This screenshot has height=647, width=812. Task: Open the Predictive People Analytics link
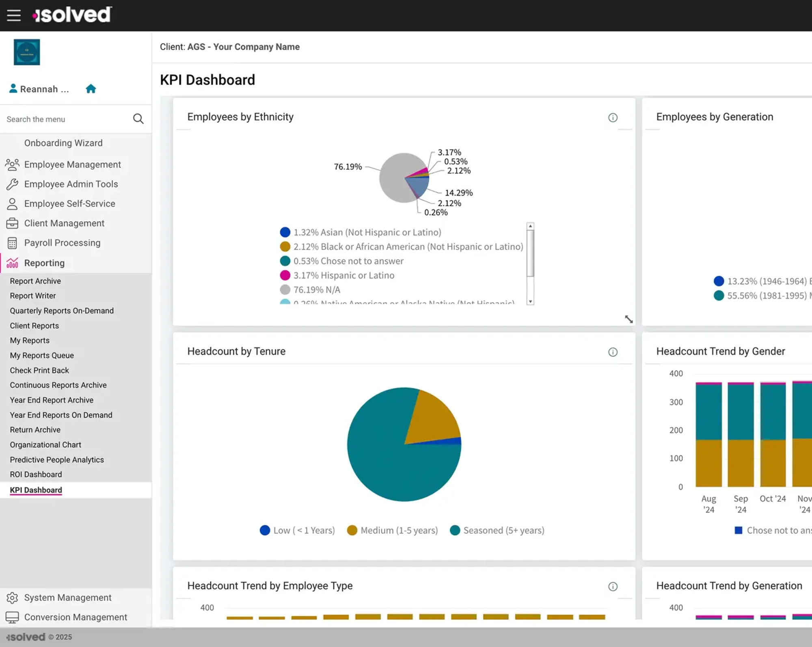pyautogui.click(x=57, y=459)
